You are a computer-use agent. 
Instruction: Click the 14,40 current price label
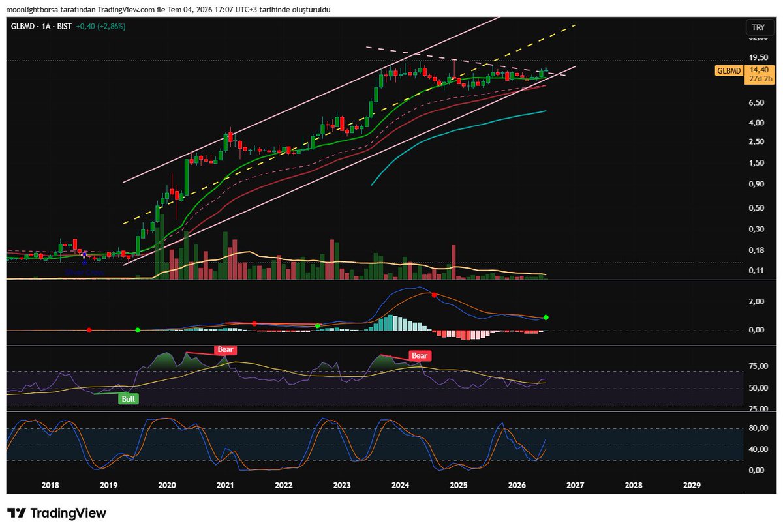point(758,69)
